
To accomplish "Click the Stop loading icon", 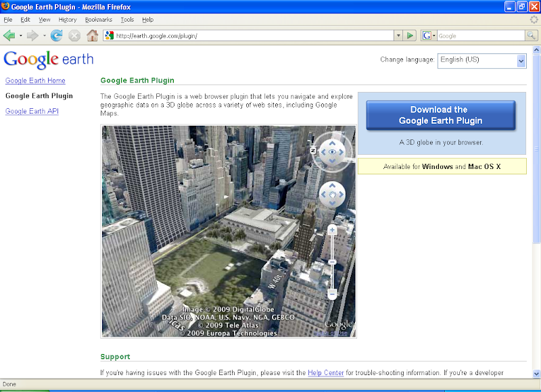I will point(74,36).
